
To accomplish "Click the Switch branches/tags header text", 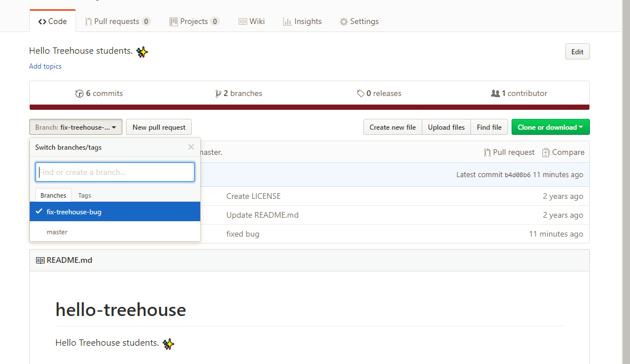I will (x=68, y=147).
